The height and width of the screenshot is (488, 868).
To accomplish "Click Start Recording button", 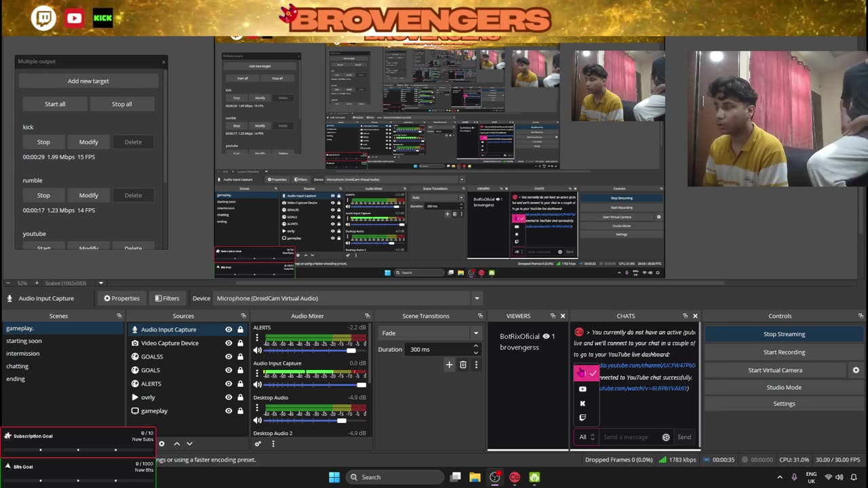I will [784, 352].
